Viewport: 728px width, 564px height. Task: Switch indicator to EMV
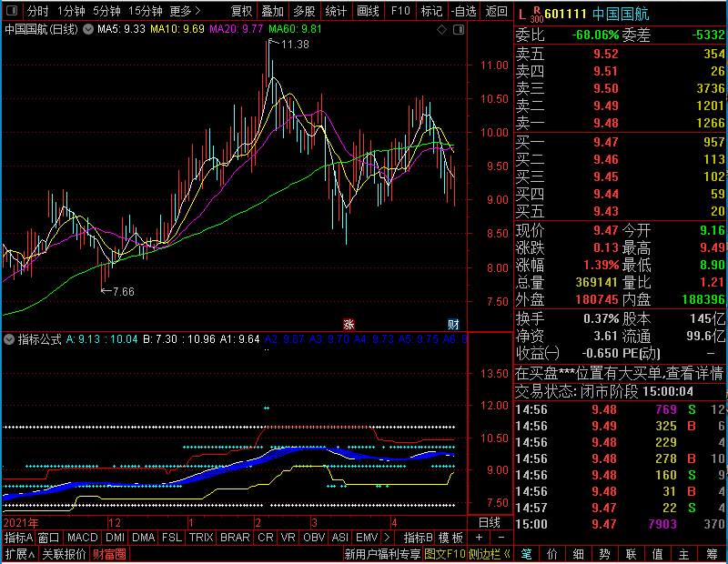pos(367,538)
